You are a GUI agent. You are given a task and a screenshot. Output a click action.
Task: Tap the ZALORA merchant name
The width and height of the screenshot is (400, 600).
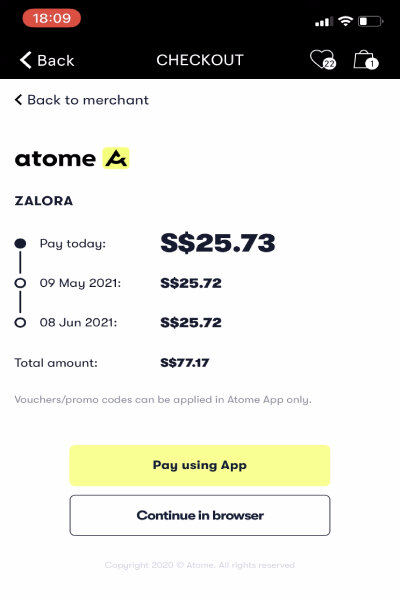coord(44,201)
